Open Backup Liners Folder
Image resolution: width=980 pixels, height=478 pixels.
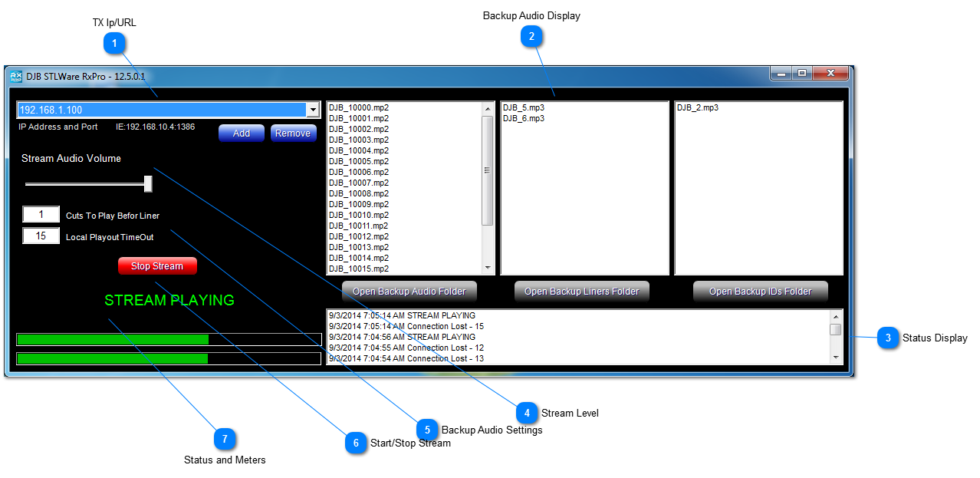pyautogui.click(x=583, y=292)
